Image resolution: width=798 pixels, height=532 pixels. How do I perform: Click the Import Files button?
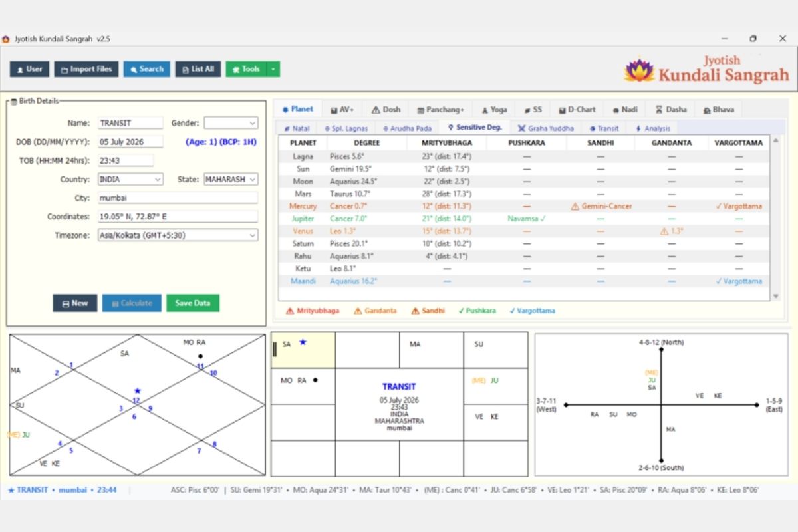[86, 69]
